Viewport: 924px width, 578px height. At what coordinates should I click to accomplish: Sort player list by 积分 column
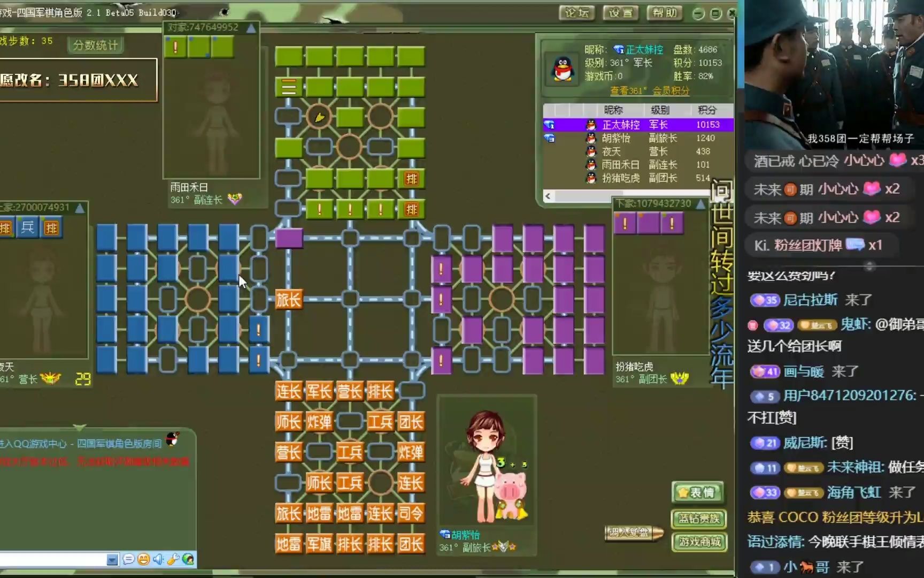[x=706, y=110]
